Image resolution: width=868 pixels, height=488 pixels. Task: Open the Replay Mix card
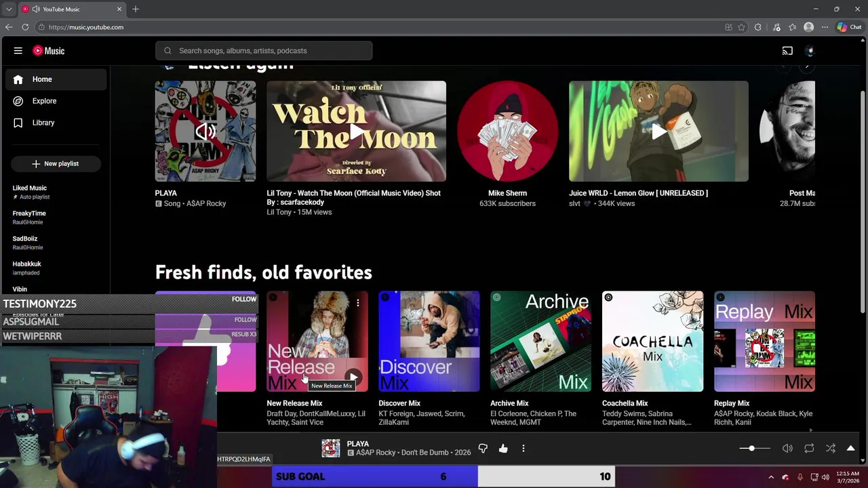coord(764,342)
